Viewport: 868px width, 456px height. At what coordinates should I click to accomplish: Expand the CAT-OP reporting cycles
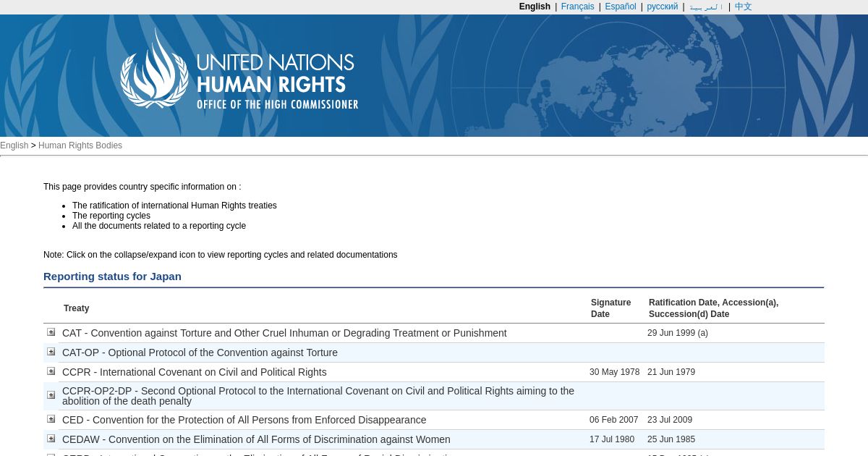click(51, 352)
